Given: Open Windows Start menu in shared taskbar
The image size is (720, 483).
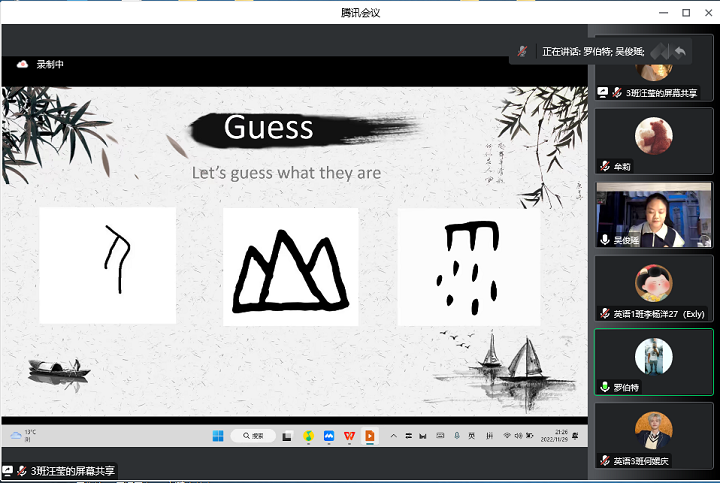Looking at the screenshot, I should (217, 436).
